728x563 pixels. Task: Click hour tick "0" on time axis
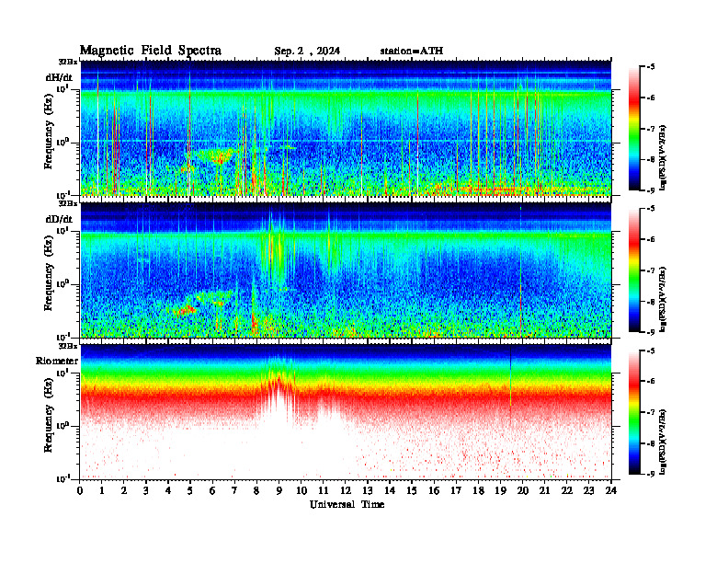click(80, 491)
